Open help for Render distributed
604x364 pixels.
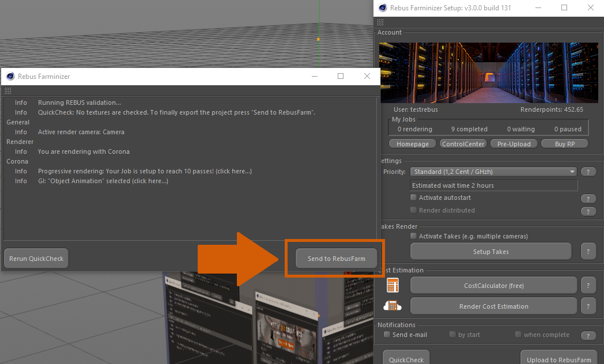(588, 211)
